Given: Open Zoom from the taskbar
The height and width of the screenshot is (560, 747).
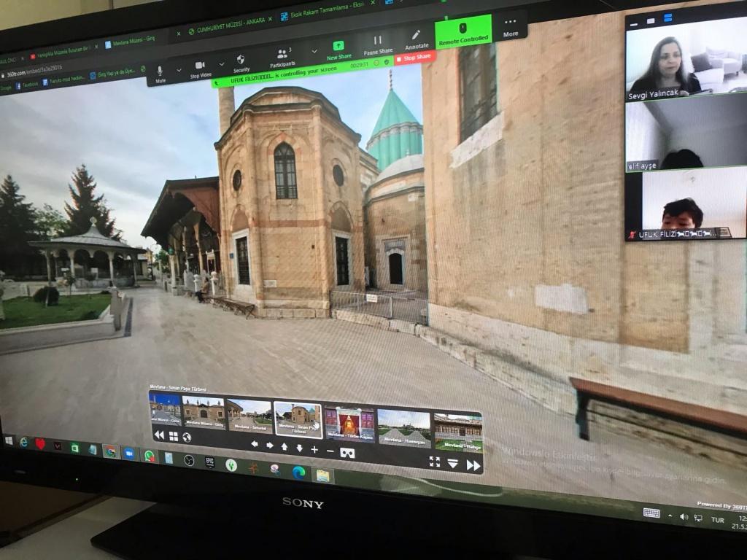Looking at the screenshot, I should tap(129, 454).
